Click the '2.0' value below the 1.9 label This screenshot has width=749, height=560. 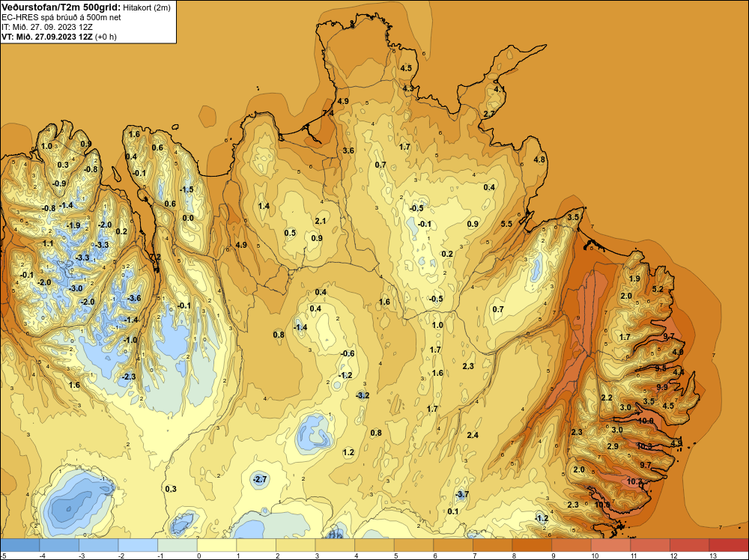pos(626,296)
